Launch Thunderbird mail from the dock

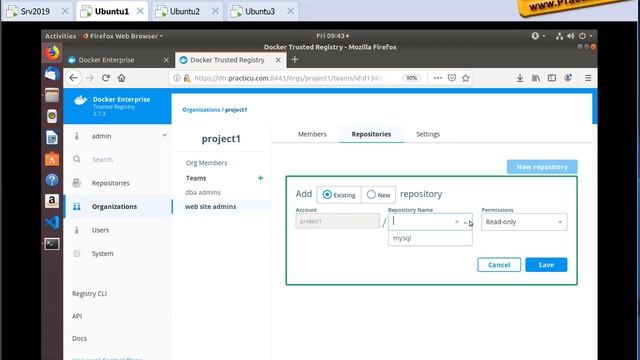52,74
